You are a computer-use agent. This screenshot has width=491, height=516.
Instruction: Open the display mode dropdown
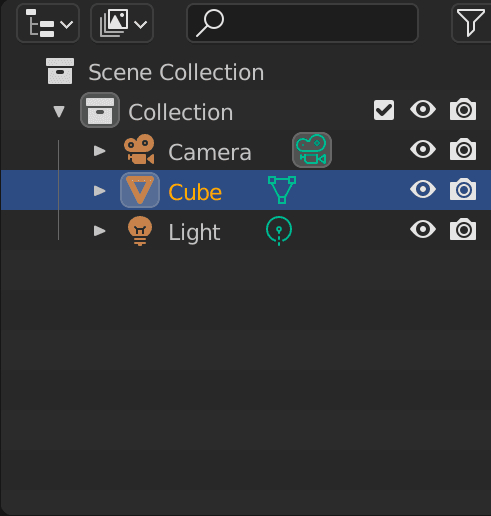[122, 23]
